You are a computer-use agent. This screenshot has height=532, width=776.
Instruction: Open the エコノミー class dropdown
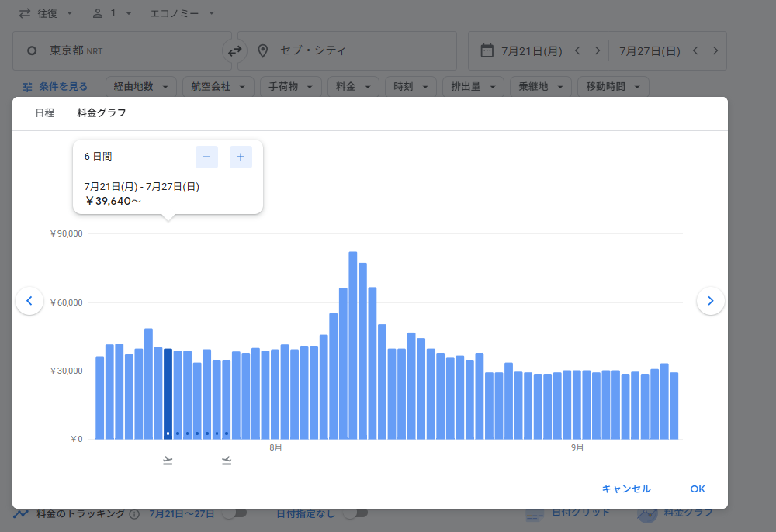pyautogui.click(x=182, y=13)
